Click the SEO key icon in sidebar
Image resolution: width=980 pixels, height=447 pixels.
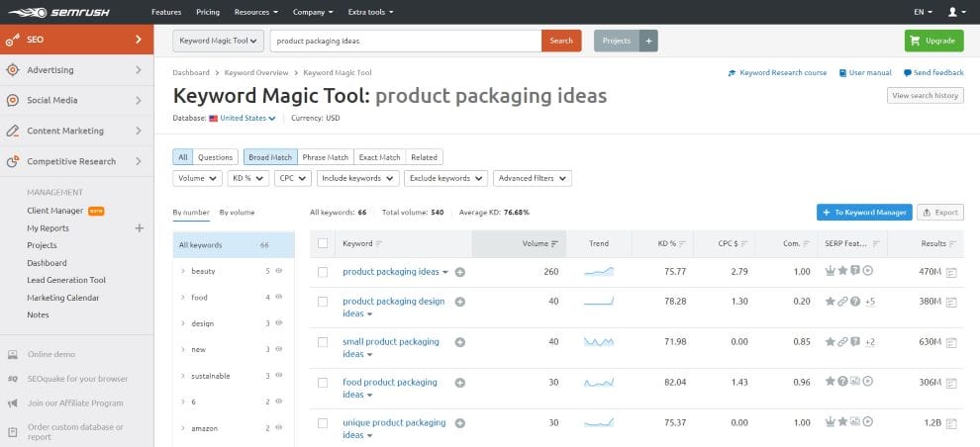[13, 40]
